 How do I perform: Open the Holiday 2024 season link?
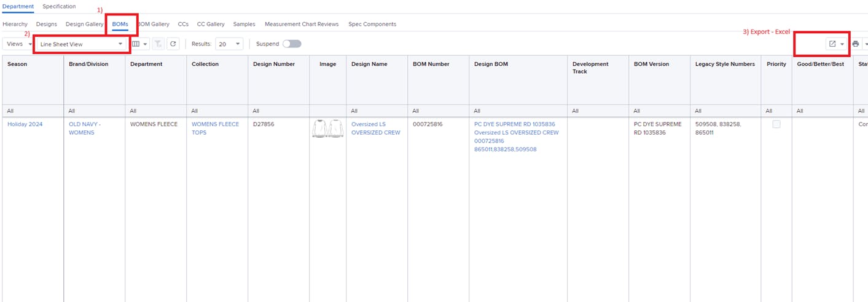pyautogui.click(x=25, y=124)
